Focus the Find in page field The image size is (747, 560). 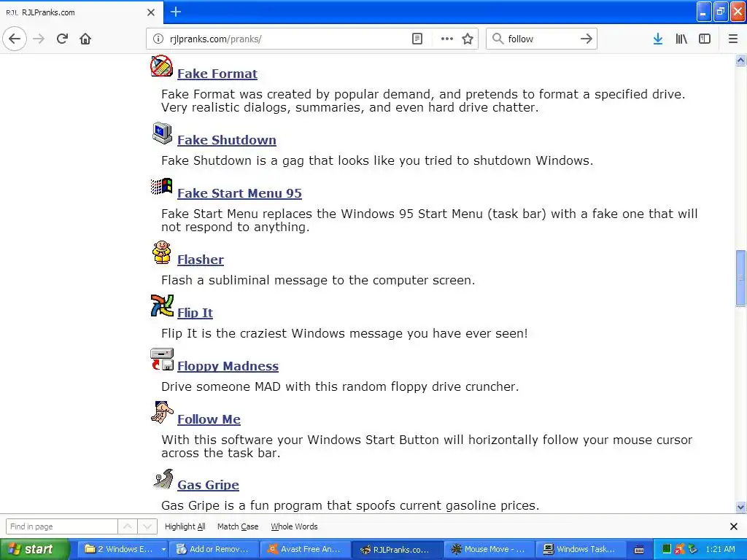[61, 526]
